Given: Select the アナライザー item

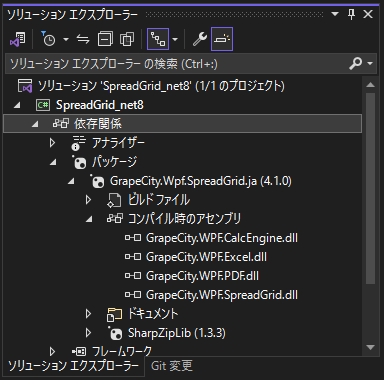Looking at the screenshot, I should (118, 143).
